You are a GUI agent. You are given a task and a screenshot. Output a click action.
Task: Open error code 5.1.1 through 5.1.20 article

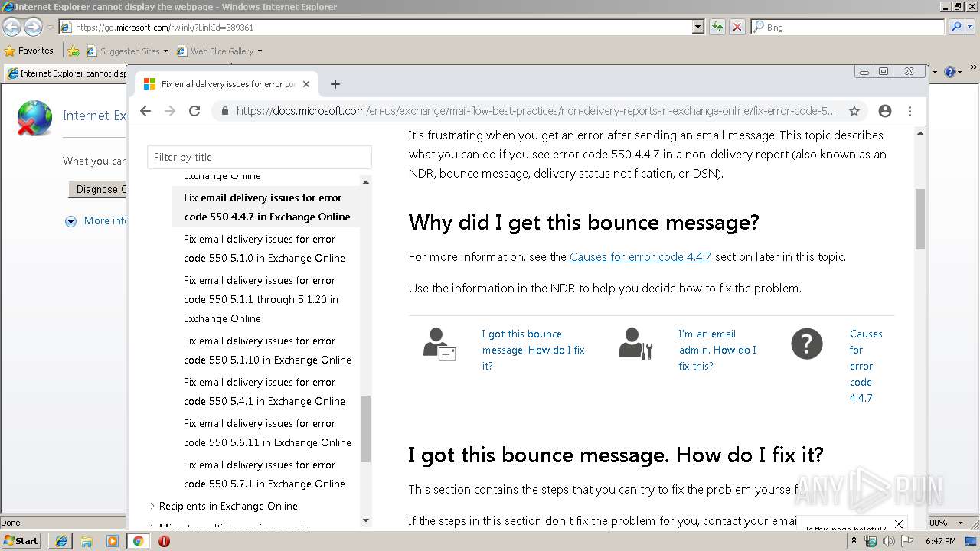tap(261, 299)
